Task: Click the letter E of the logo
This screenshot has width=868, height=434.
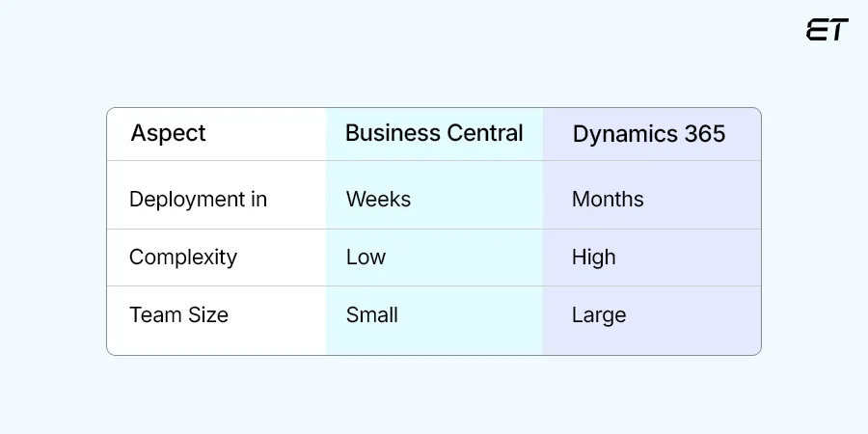Action: pyautogui.click(x=817, y=30)
